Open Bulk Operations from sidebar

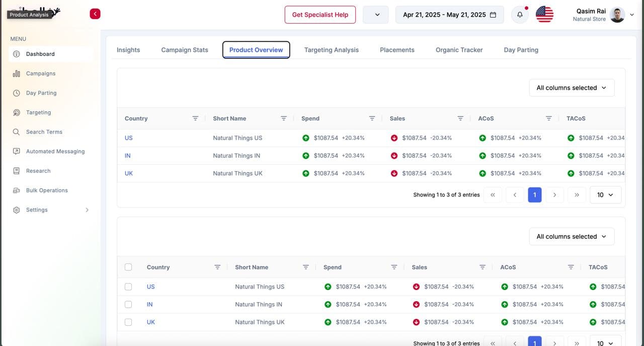coord(47,190)
